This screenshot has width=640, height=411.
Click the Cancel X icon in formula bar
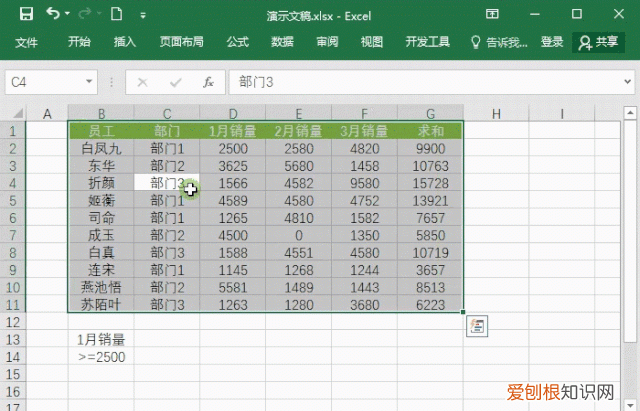pyautogui.click(x=142, y=82)
